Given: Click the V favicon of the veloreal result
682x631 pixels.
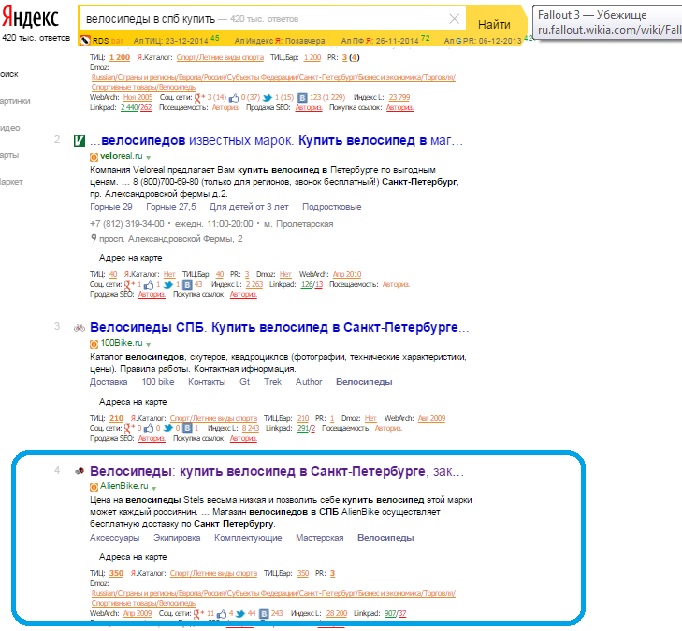Looking at the screenshot, I should (79, 141).
